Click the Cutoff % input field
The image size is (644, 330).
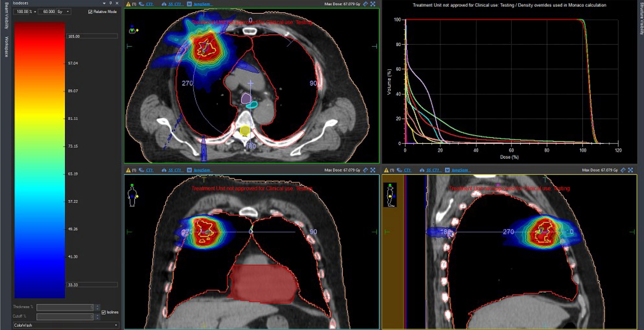65,317
